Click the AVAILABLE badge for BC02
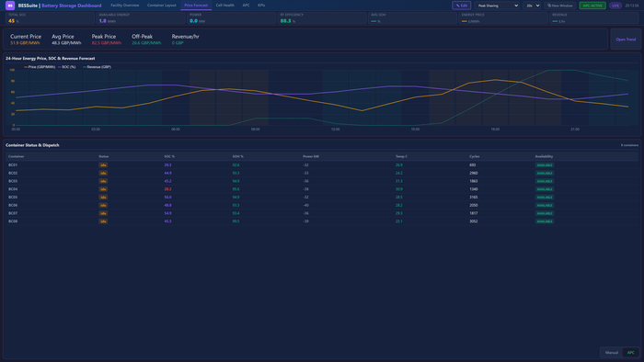 545,173
